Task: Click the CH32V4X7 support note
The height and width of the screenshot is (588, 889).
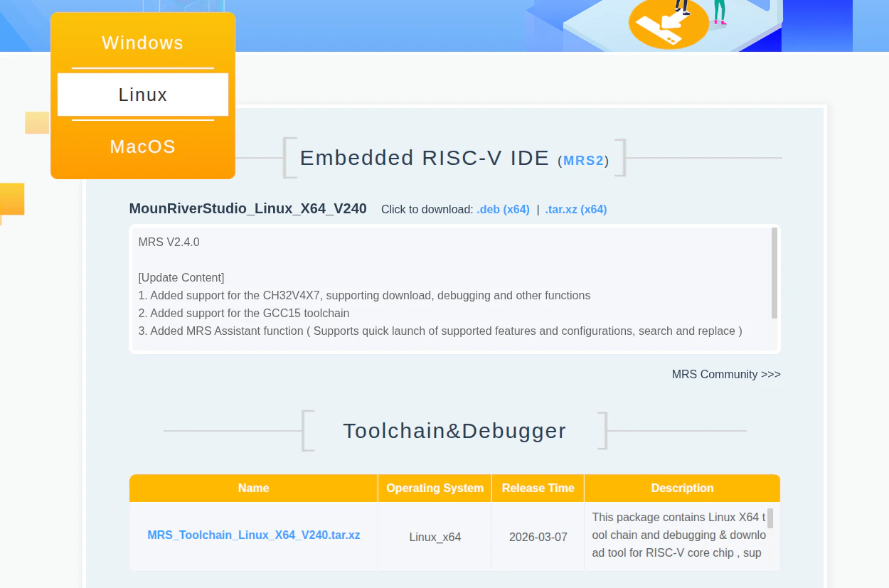Action: 364,295
